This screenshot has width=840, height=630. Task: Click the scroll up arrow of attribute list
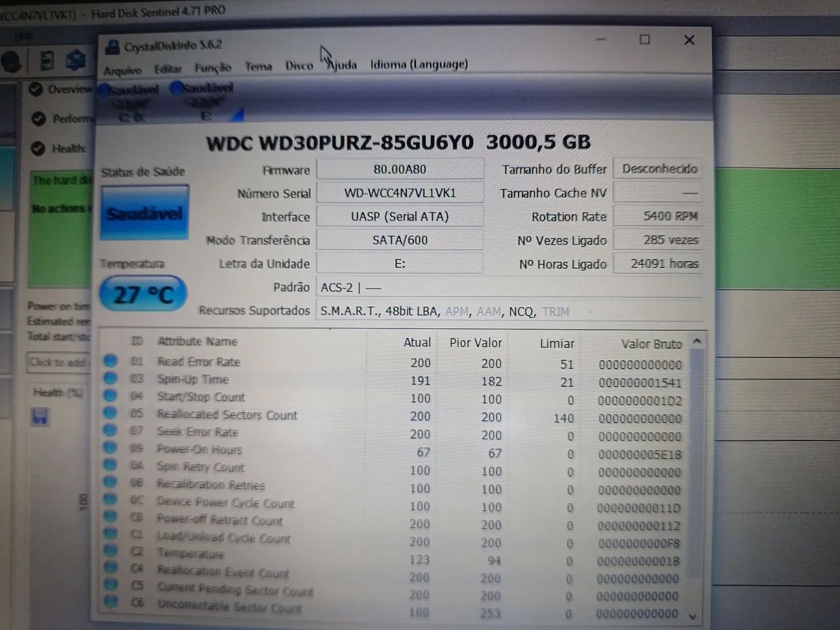pos(696,341)
